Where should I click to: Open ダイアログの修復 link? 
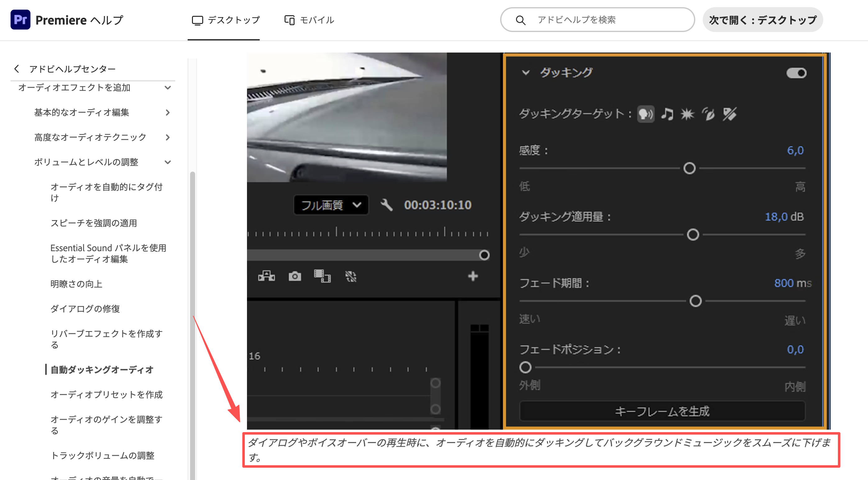pyautogui.click(x=85, y=309)
